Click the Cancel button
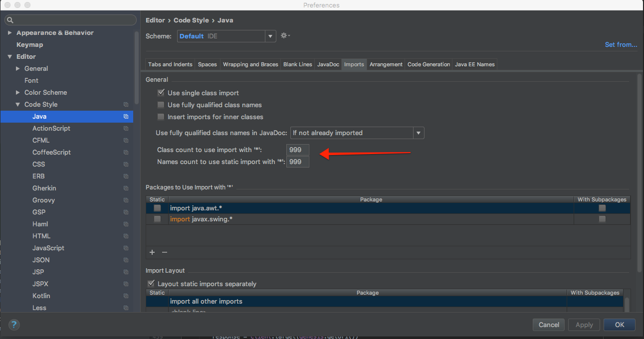The width and height of the screenshot is (644, 339). click(549, 325)
